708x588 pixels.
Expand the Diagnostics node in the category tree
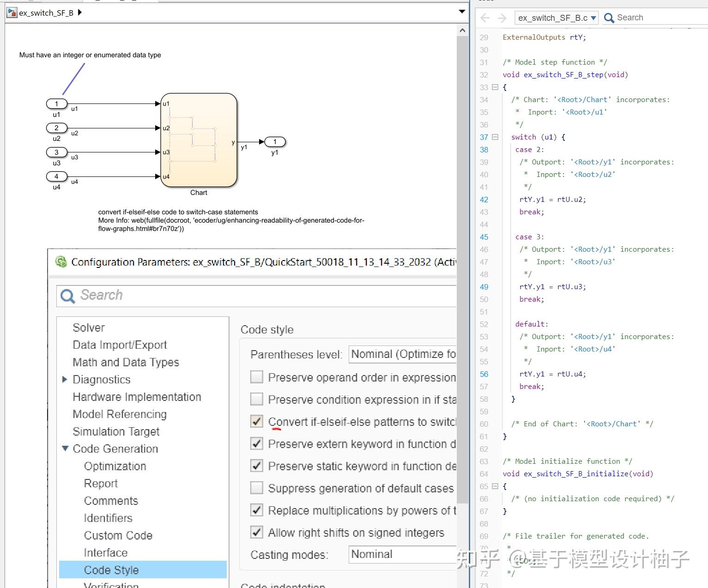click(65, 379)
